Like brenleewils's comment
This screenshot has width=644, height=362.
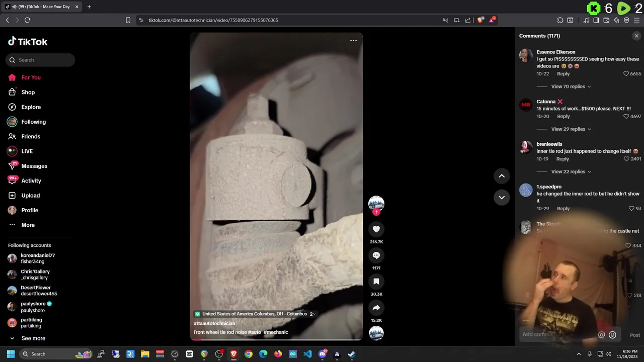pyautogui.click(x=626, y=159)
